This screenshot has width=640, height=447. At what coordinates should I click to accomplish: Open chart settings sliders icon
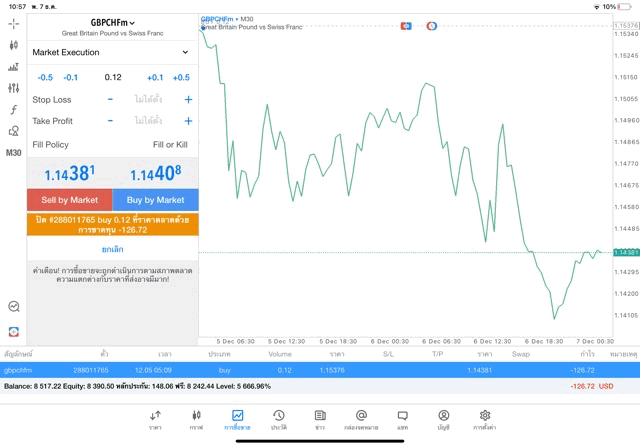click(13, 88)
